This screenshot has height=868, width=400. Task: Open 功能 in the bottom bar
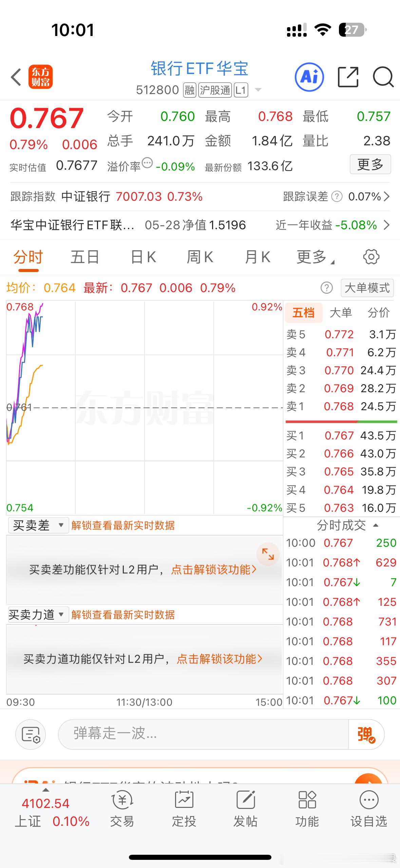pyautogui.click(x=307, y=809)
